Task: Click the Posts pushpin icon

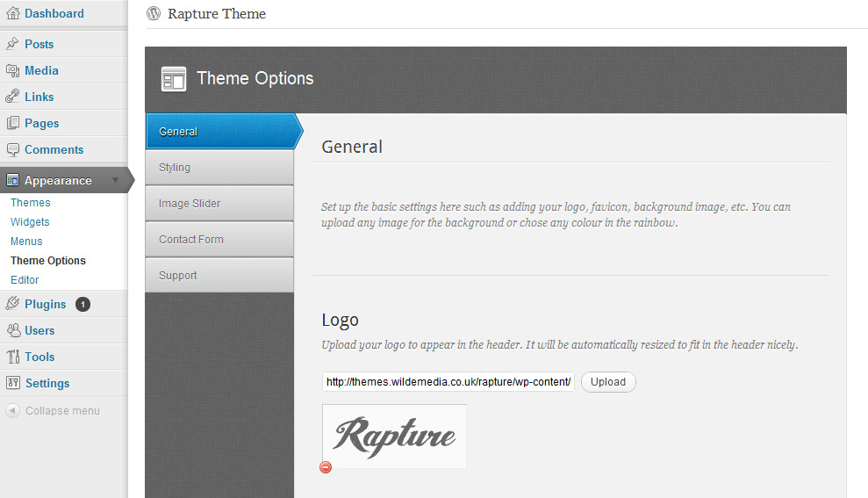Action: point(12,44)
